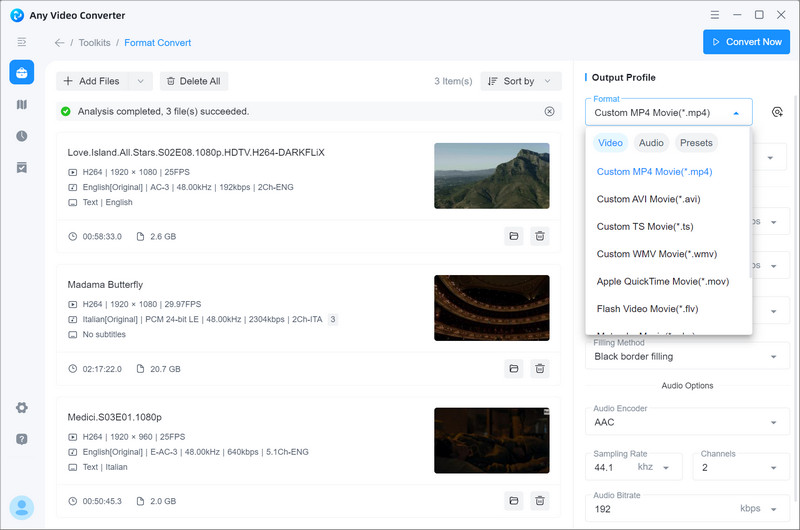
Task: Click the Convert Now button
Action: 746,42
